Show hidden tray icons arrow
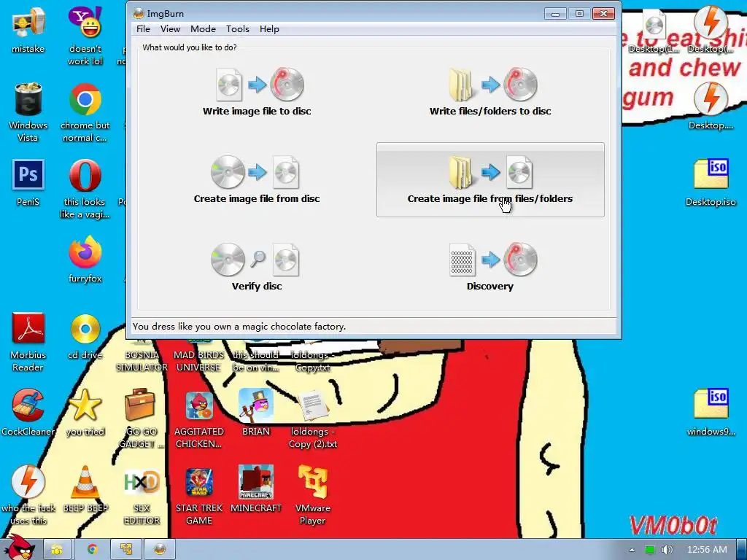Viewport: 747px width, 560px height. tap(632, 550)
